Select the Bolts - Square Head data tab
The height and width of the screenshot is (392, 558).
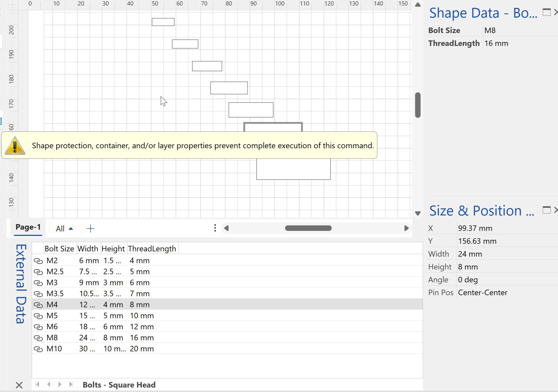pyautogui.click(x=119, y=385)
